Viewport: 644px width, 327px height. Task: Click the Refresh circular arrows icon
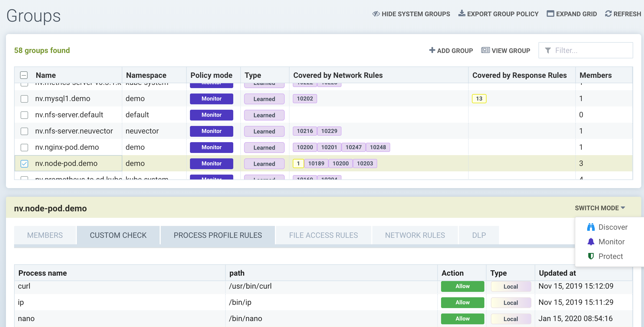pyautogui.click(x=608, y=14)
